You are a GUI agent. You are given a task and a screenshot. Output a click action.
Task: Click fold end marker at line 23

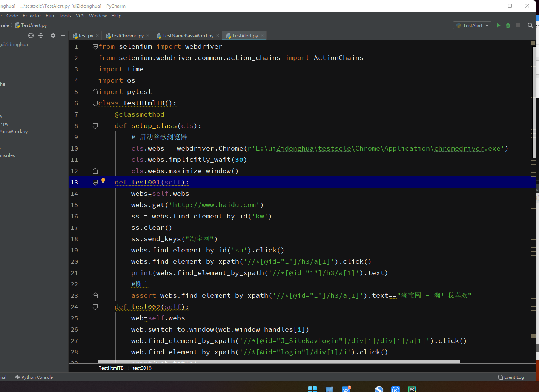coord(95,295)
